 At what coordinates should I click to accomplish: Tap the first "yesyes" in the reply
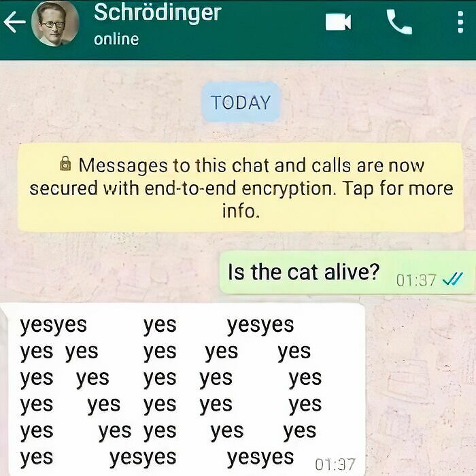[54, 326]
